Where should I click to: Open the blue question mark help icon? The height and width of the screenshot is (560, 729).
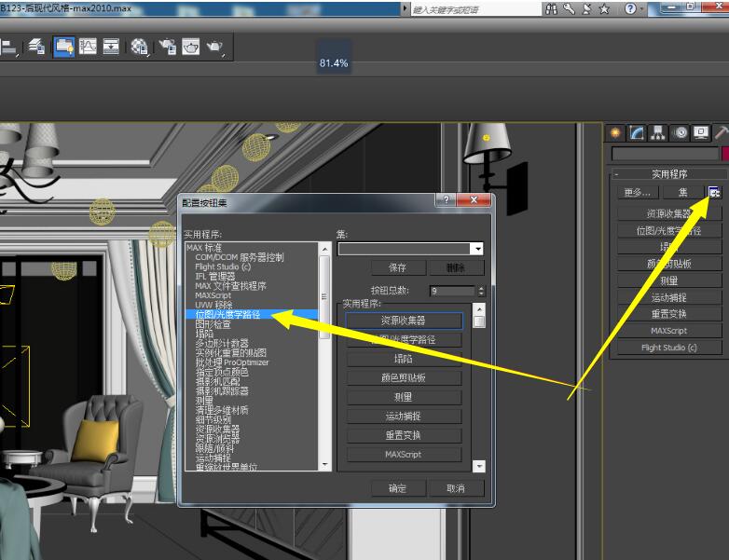point(630,8)
